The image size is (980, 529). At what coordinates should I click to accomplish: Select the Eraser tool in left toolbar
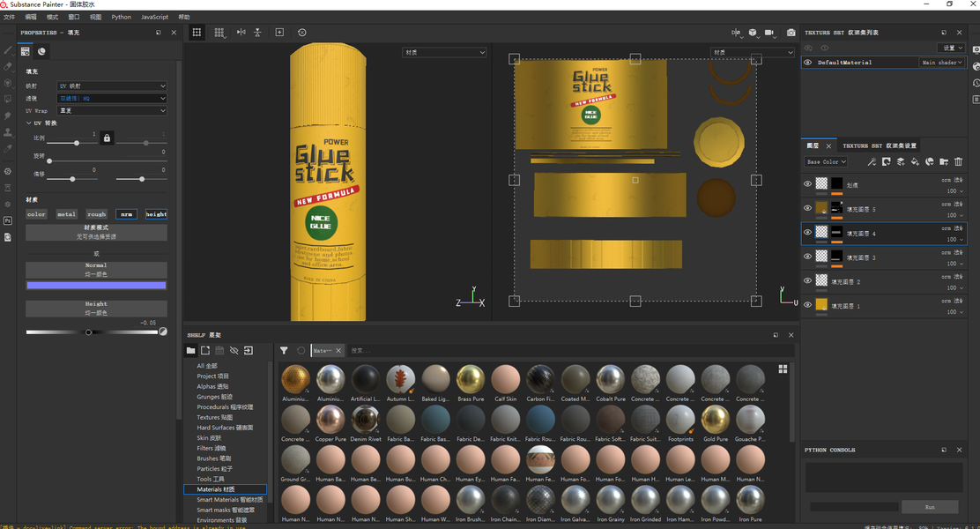8,66
